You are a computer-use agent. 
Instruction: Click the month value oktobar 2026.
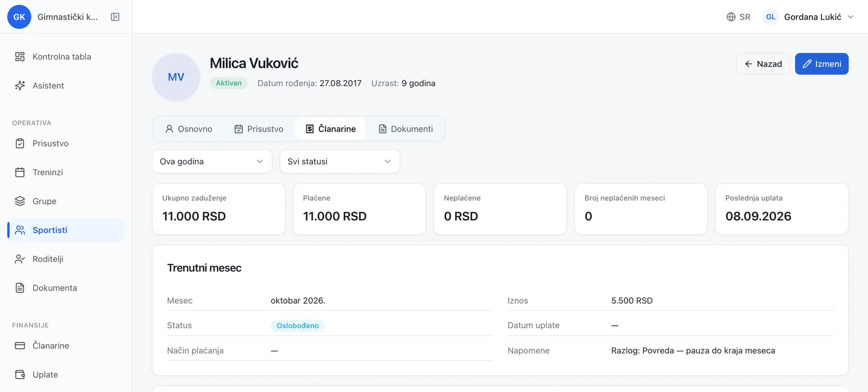tap(298, 300)
